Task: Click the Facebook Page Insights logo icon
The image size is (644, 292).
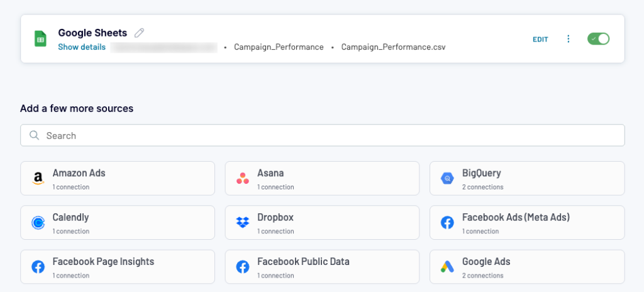Action: click(x=38, y=267)
